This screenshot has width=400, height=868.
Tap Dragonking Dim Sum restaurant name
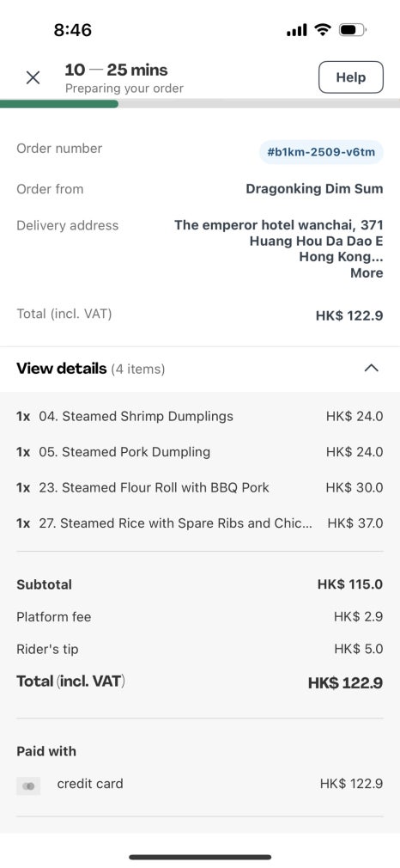(314, 189)
